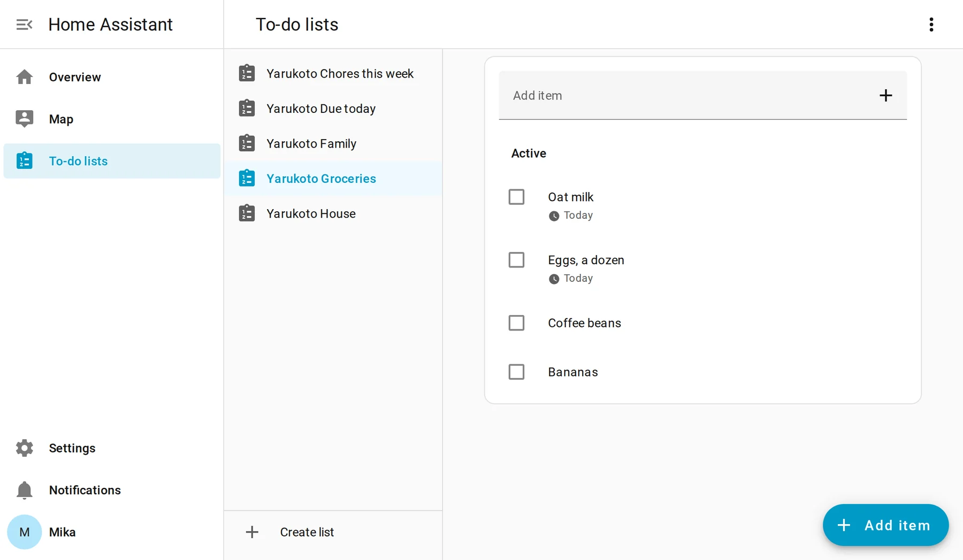Check off Oat milk
This screenshot has width=963, height=560.
pyautogui.click(x=516, y=197)
